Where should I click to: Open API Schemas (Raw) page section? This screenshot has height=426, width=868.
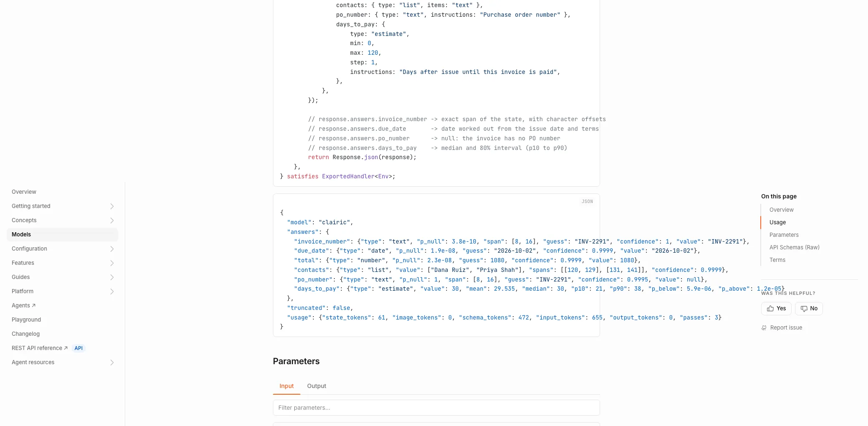pos(795,247)
